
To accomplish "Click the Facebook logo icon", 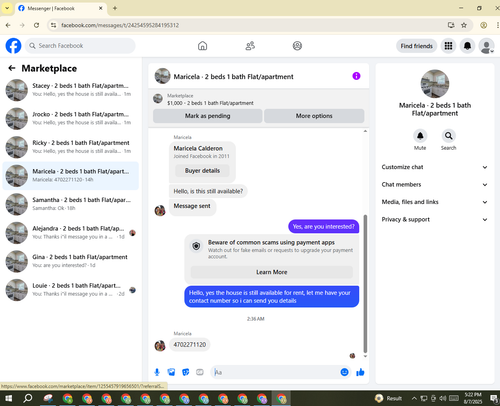I will [13, 46].
